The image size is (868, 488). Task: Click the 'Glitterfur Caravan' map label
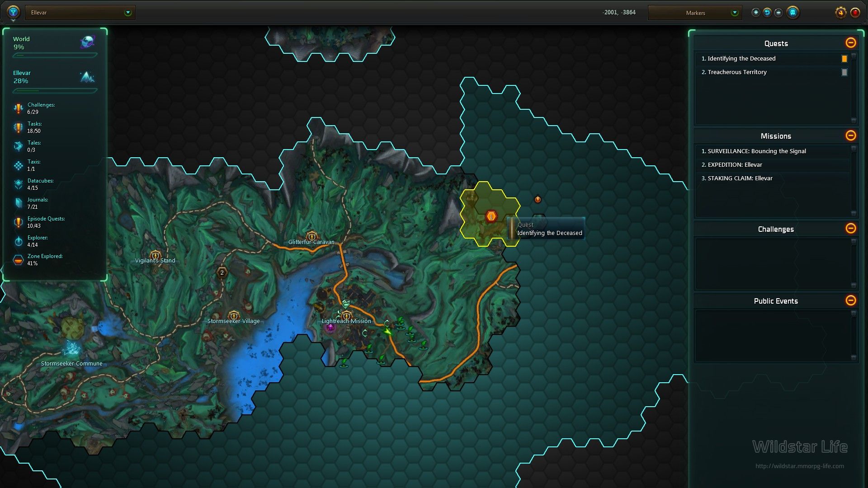click(x=311, y=242)
